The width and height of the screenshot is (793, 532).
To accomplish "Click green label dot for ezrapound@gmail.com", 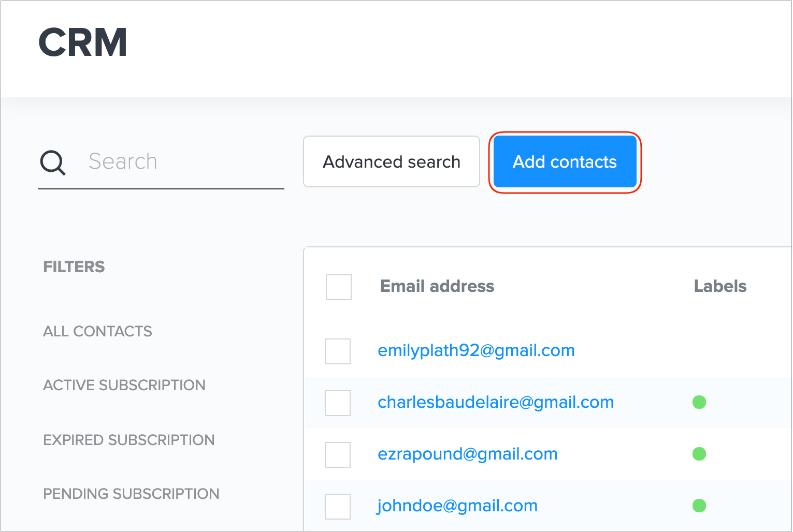I will pyautogui.click(x=699, y=454).
